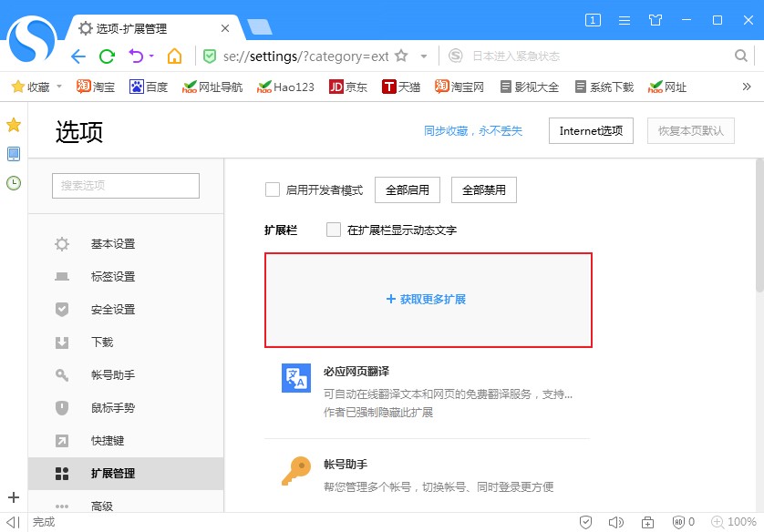Viewport: 764px width, 532px height.
Task: Open the skin theme T-shirt icon
Action: click(656, 18)
